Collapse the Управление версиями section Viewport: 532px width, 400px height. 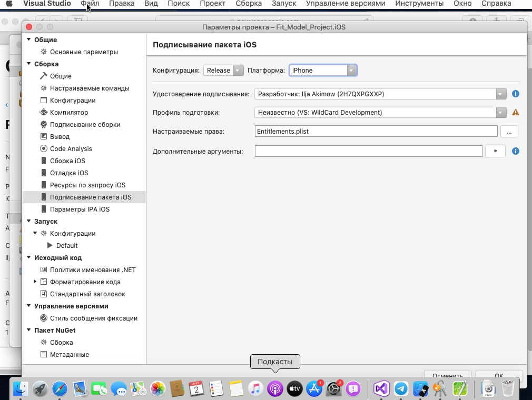coord(29,306)
